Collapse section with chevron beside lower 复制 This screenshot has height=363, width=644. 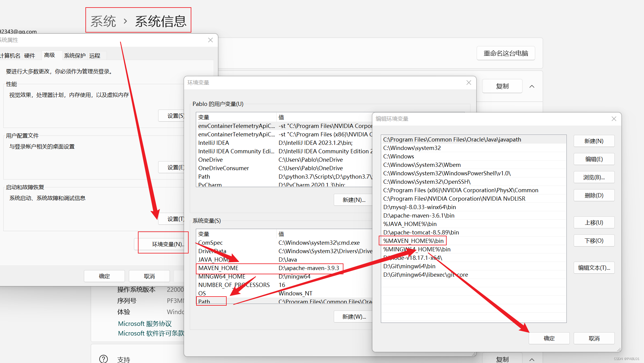pyautogui.click(x=532, y=359)
